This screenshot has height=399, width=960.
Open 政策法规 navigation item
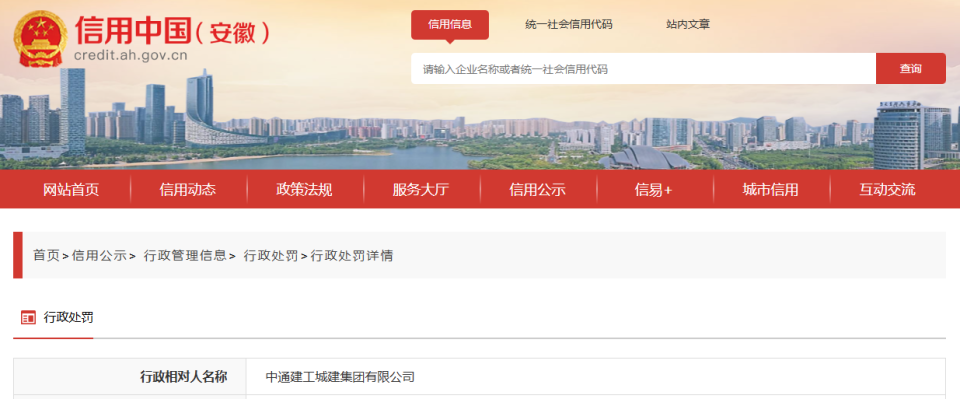point(304,190)
